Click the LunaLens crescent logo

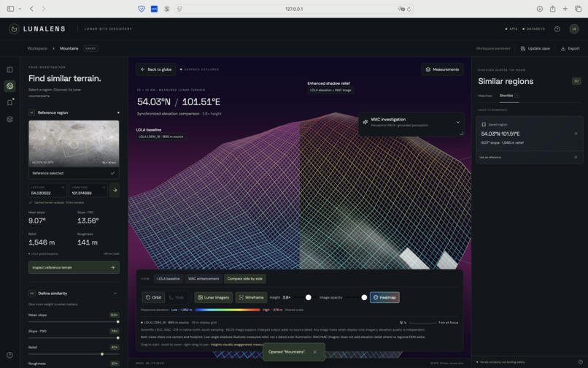tap(15, 29)
